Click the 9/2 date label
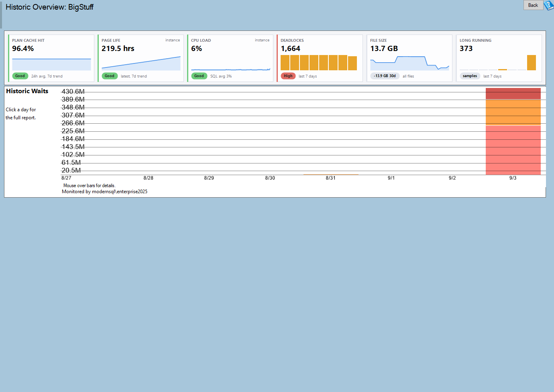 point(452,178)
